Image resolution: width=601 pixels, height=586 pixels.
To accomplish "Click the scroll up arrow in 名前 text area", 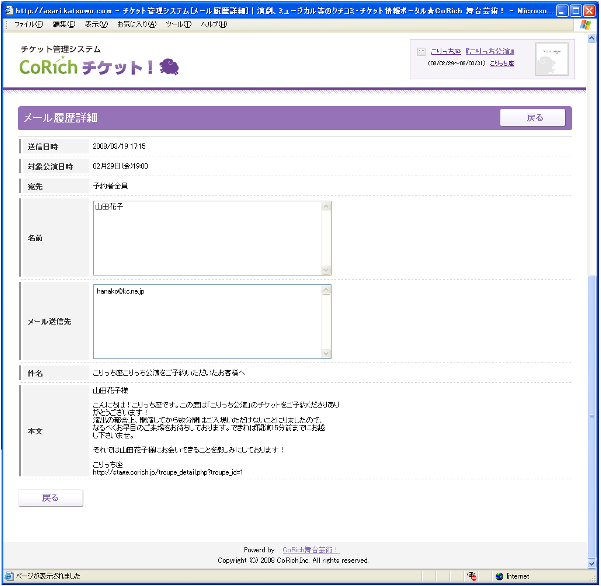I will pyautogui.click(x=326, y=207).
